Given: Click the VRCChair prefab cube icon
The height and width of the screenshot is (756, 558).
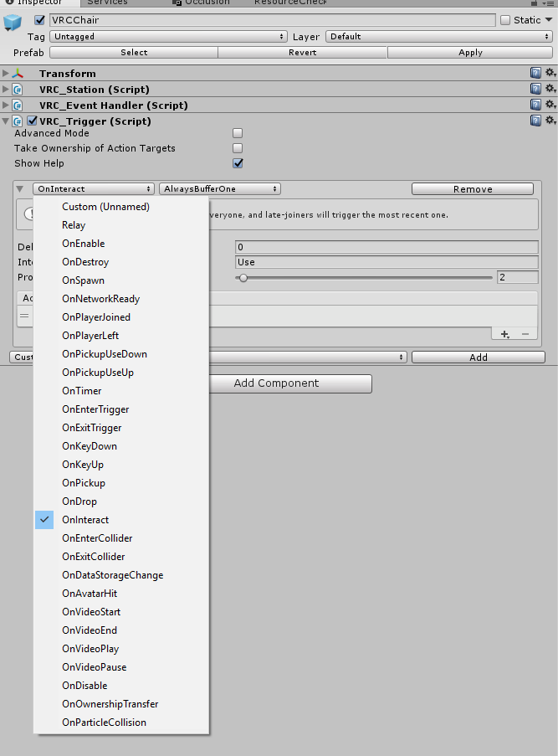Looking at the screenshot, I should [x=13, y=23].
